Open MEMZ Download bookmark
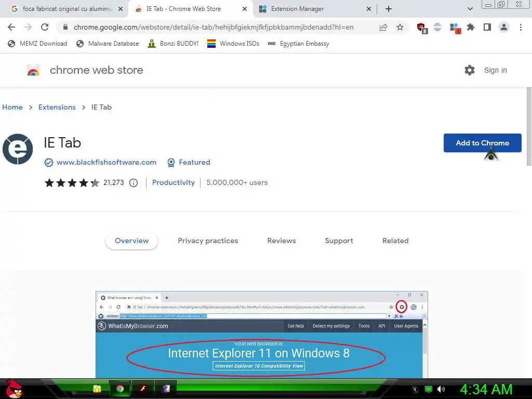The height and width of the screenshot is (399, 532). [37, 44]
